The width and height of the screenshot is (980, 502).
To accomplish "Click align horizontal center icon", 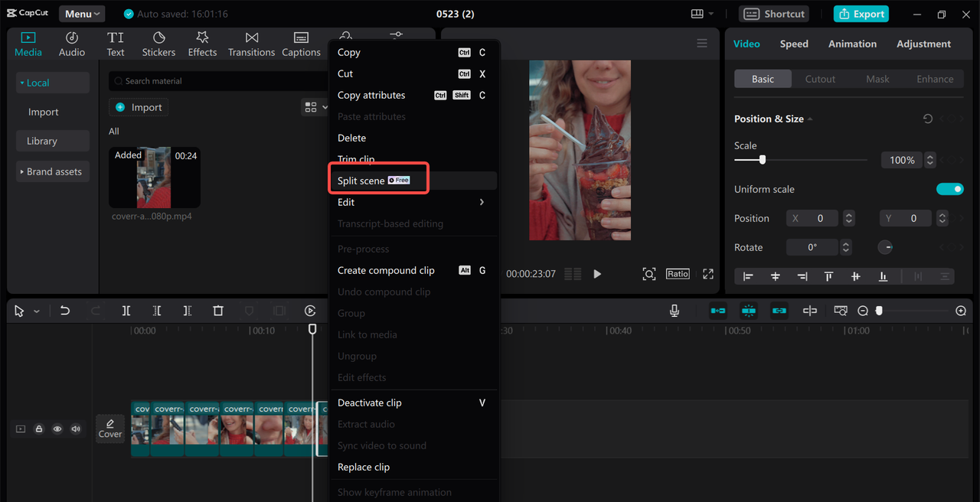I will [776, 276].
